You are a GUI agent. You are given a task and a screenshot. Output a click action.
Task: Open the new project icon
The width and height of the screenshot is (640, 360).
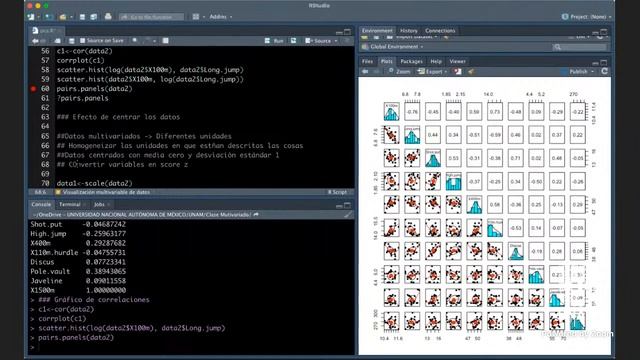(48, 17)
